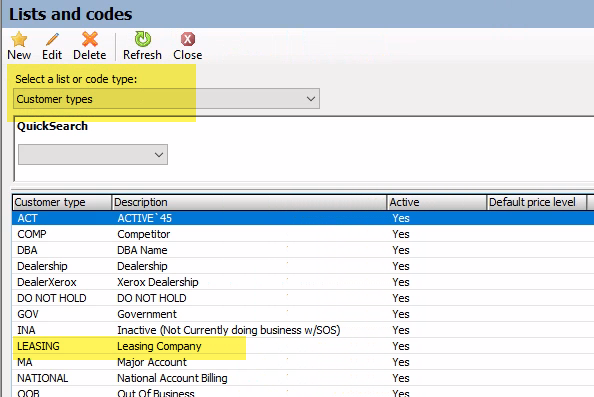Select the GOV customer type
The width and height of the screenshot is (594, 397).
click(x=28, y=314)
